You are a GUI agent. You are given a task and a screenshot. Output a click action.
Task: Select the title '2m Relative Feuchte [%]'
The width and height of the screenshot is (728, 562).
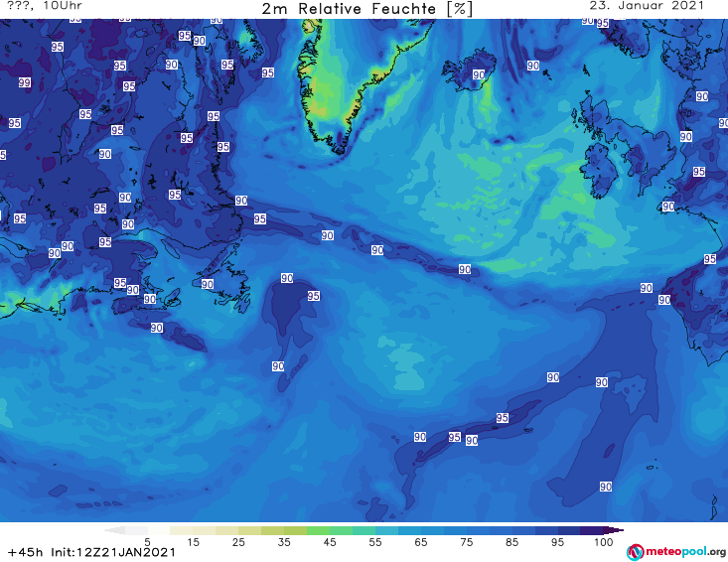[x=366, y=9]
